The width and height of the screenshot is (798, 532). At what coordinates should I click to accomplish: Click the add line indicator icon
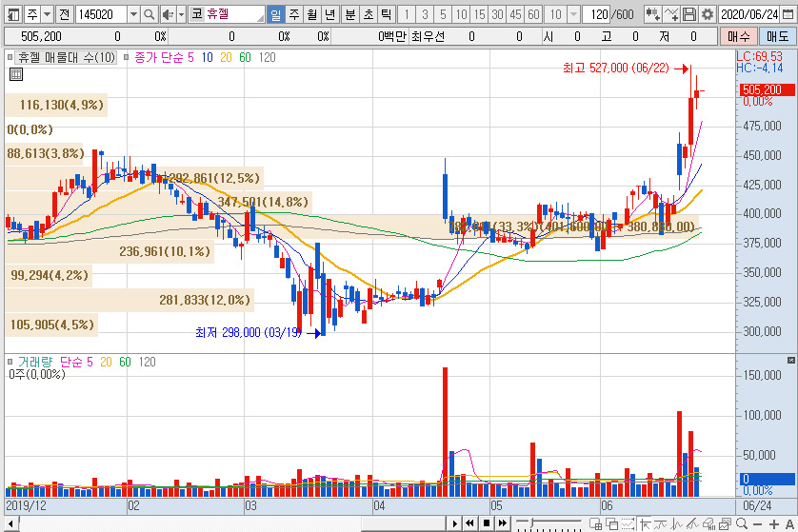click(671, 14)
